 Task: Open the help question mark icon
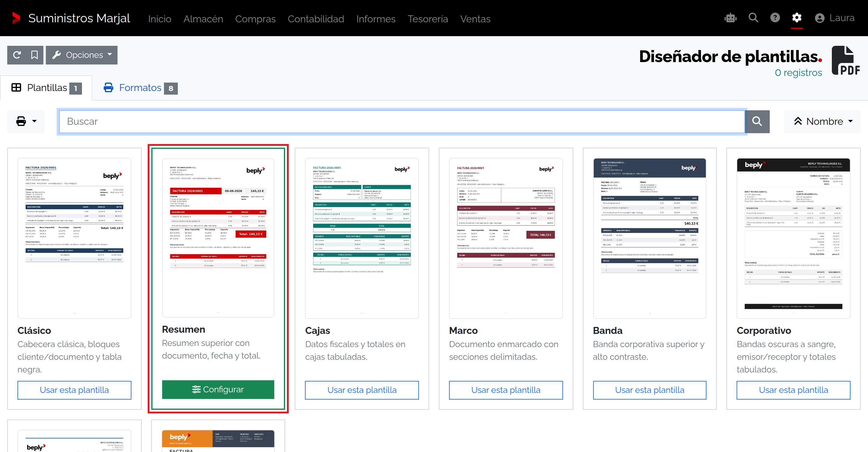775,17
